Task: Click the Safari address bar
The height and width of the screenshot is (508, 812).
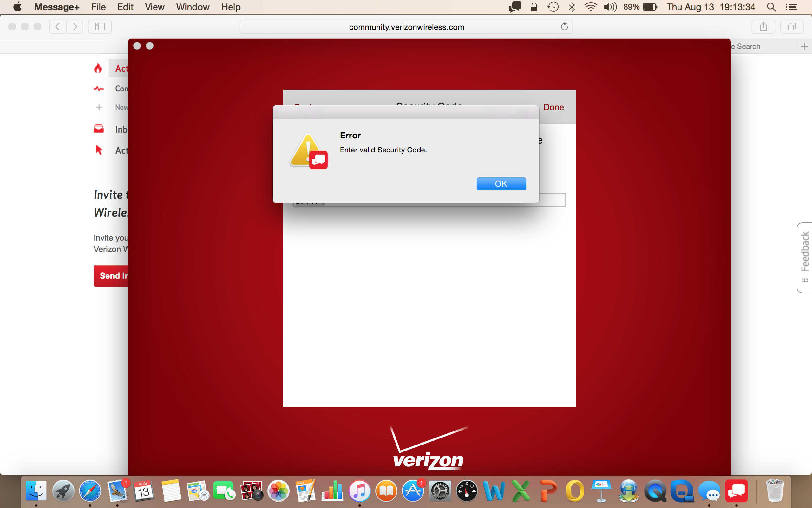Action: click(x=406, y=27)
